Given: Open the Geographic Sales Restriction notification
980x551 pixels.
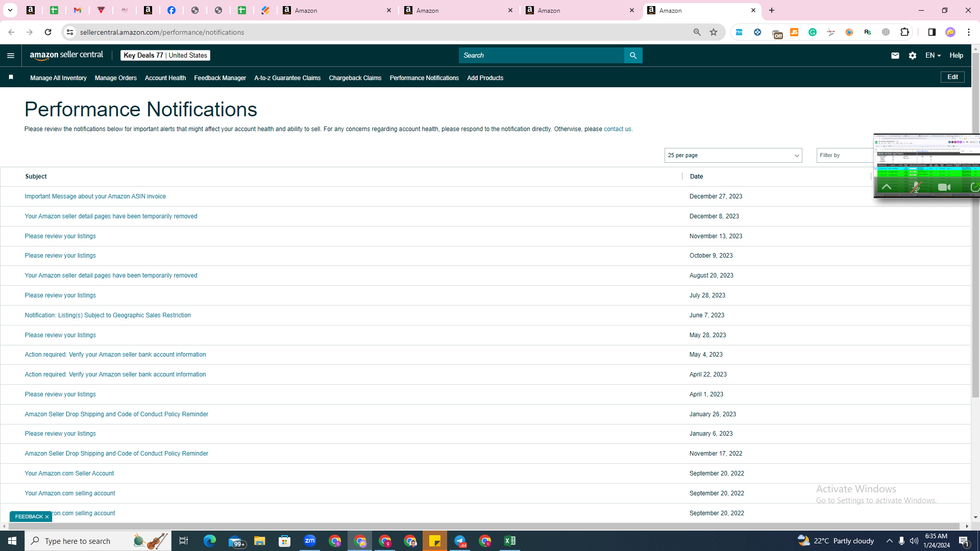Looking at the screenshot, I should coord(108,315).
